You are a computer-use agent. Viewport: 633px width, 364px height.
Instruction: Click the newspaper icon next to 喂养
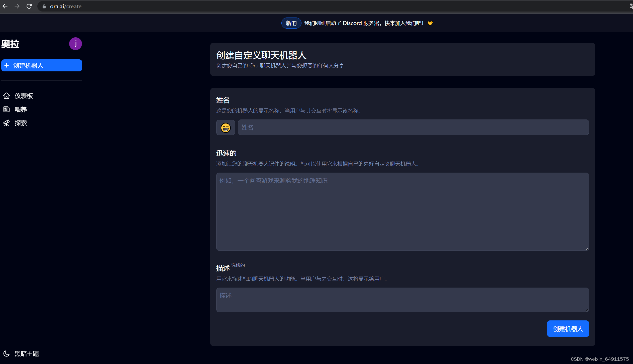point(7,109)
